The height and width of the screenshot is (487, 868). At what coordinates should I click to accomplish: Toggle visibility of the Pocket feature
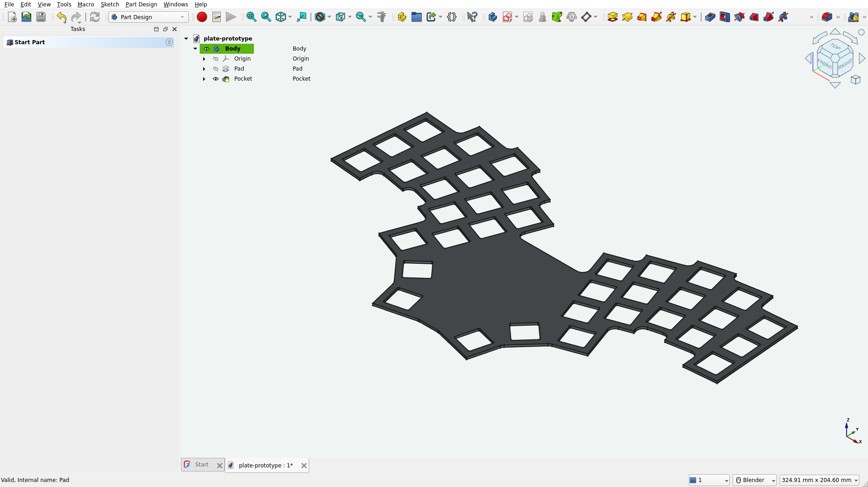tap(216, 79)
